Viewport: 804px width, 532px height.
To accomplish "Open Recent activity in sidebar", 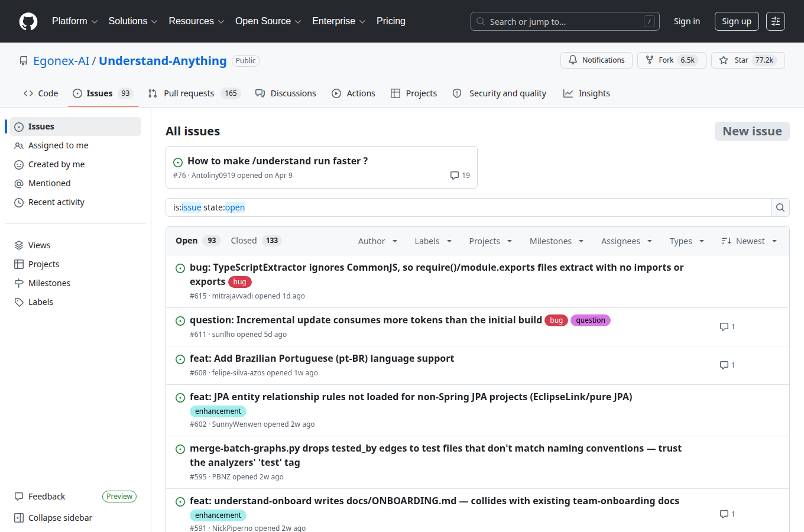I will pyautogui.click(x=75, y=202).
